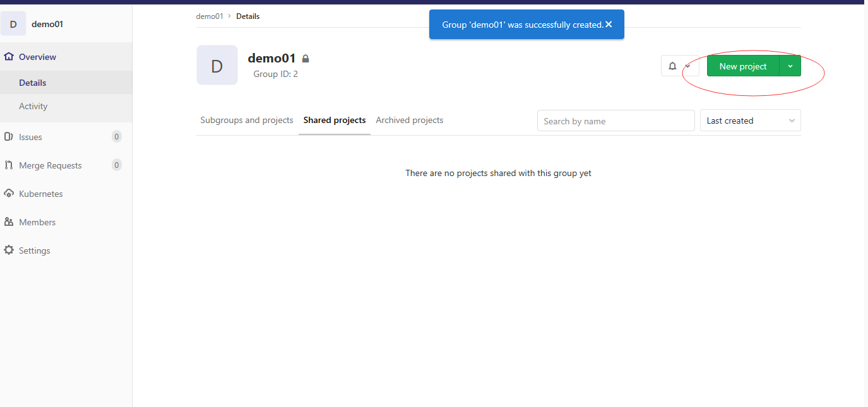Click the Issues icon in sidebar
The height and width of the screenshot is (407, 868).
tap(9, 137)
